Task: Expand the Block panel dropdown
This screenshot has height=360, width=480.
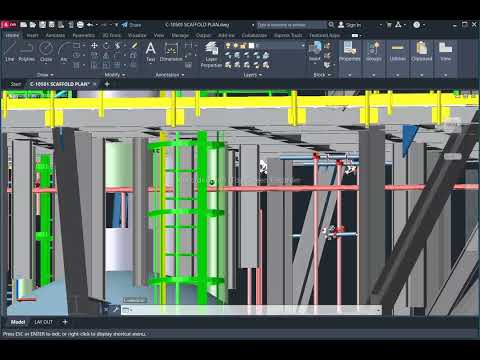Action: click(322, 75)
